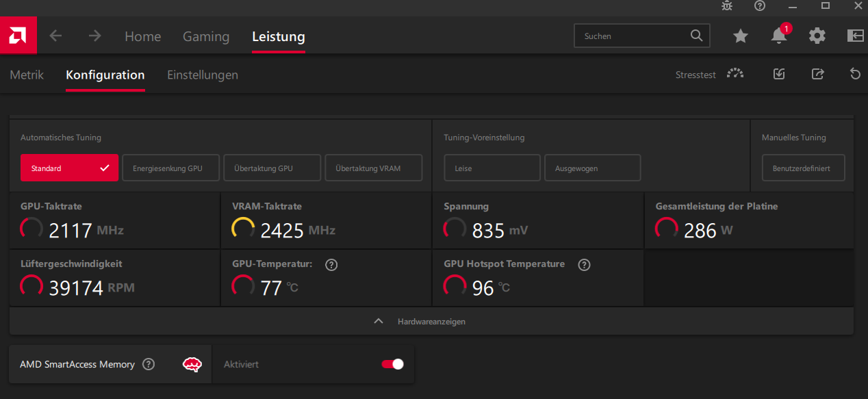
Task: Choose the Leise tuning preset
Action: click(x=492, y=168)
